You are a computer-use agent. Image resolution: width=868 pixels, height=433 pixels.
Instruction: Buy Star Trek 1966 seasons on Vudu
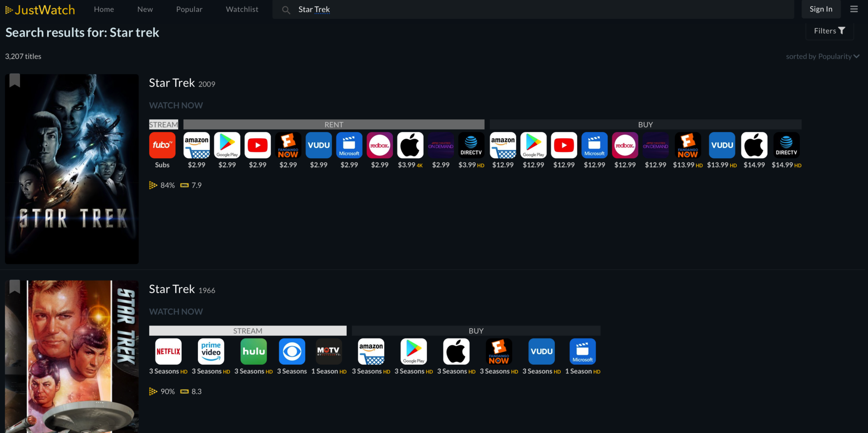click(542, 351)
